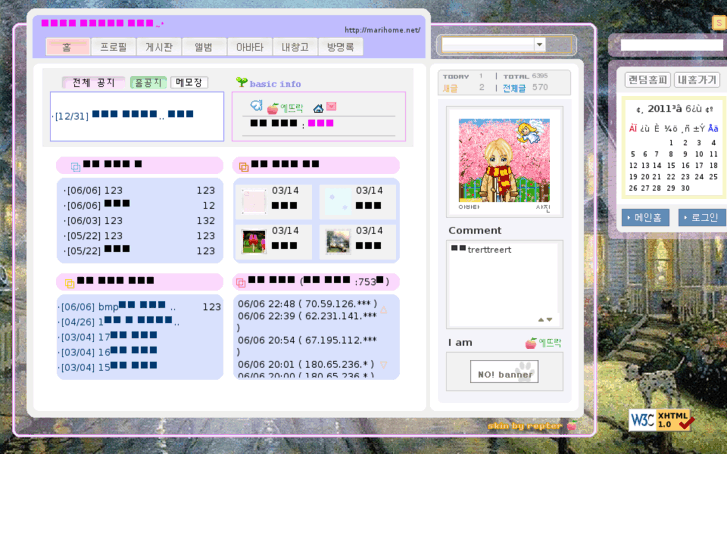
Task: Open the cottage painting album thumbnail
Action: 338,242
